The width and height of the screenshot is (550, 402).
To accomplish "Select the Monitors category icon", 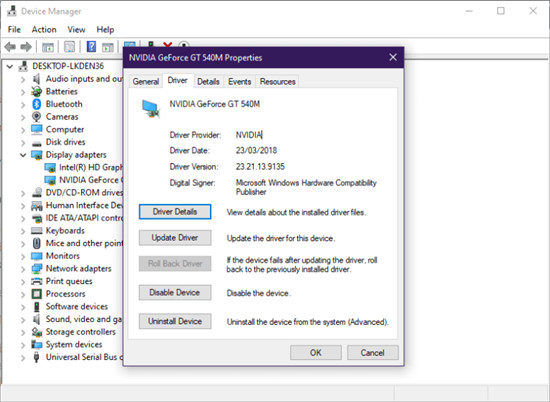I will [x=36, y=256].
